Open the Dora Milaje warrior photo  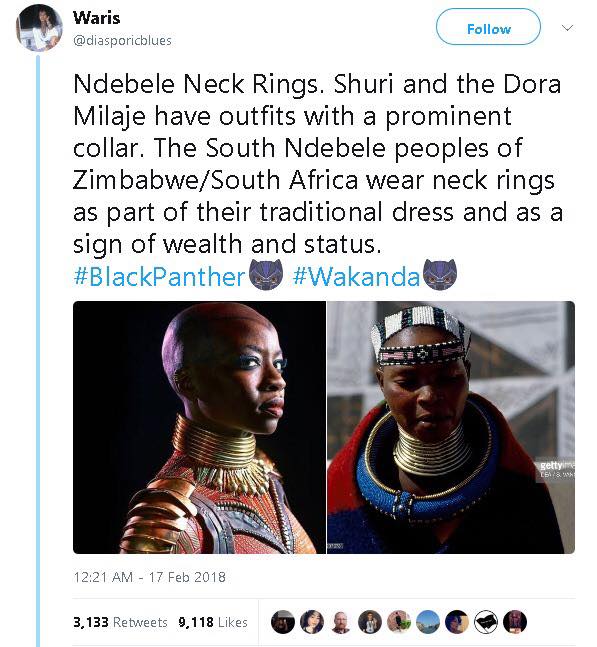199,427
